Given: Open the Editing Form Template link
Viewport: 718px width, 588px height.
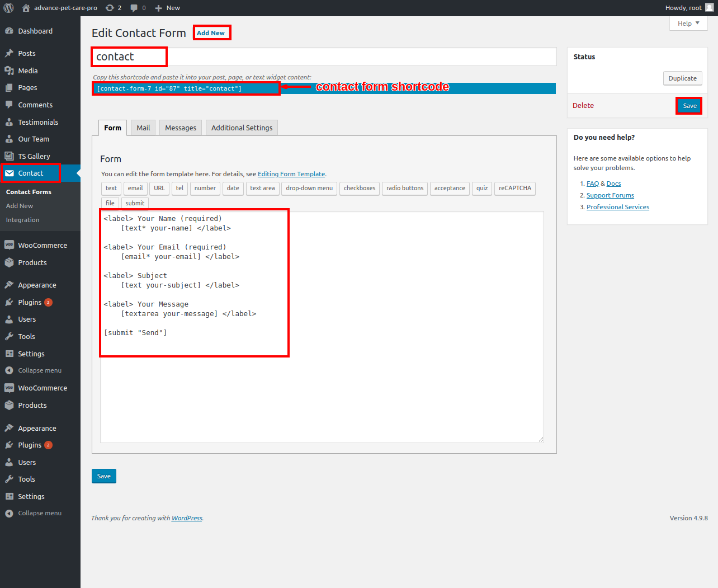Looking at the screenshot, I should [x=291, y=174].
